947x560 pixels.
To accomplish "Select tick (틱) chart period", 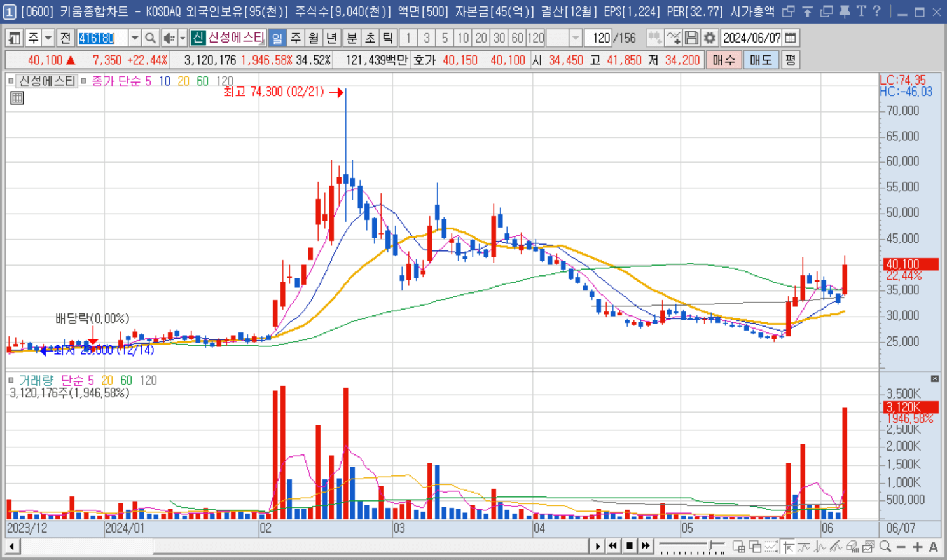I will click(388, 38).
